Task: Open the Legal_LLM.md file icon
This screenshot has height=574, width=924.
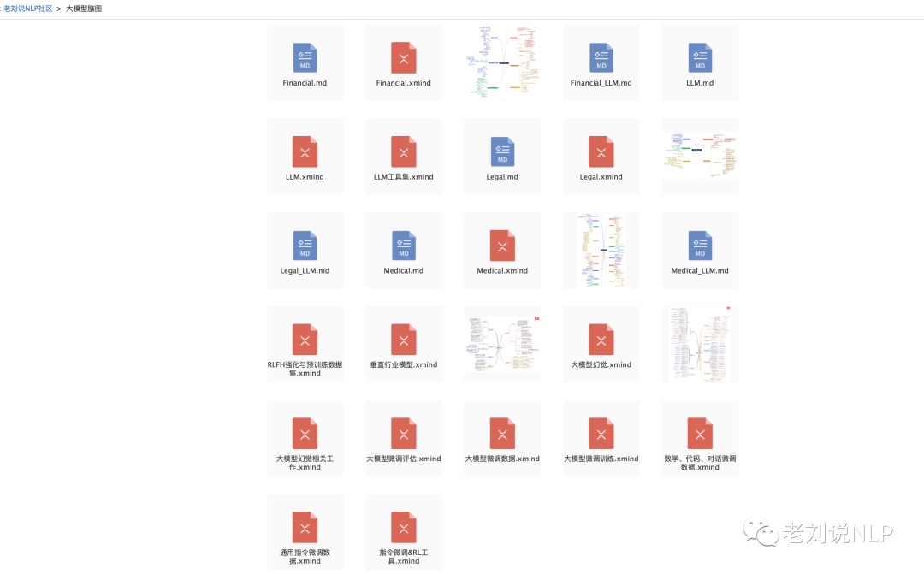Action: click(305, 246)
